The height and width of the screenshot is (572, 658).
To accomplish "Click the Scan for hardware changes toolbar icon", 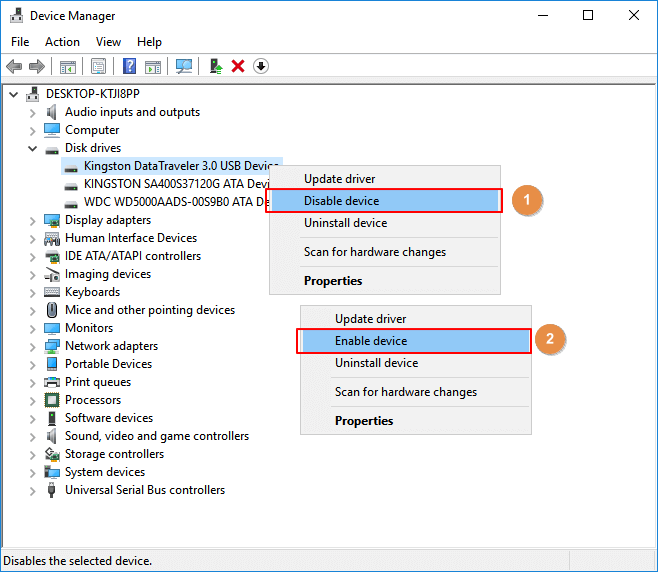I will (184, 67).
